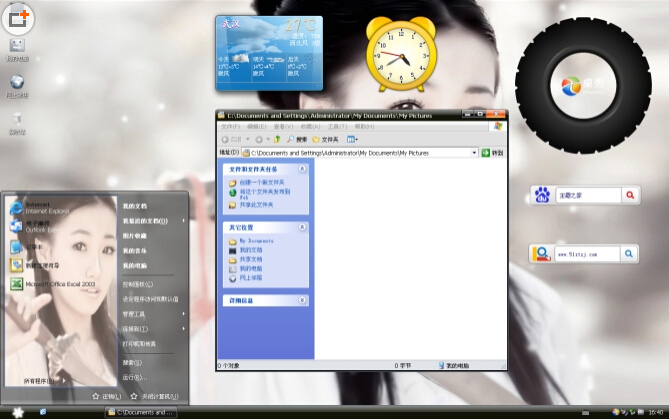Click the colorful globe icon in system tray
Viewport: 669px width, 420px height.
pyautogui.click(x=615, y=412)
